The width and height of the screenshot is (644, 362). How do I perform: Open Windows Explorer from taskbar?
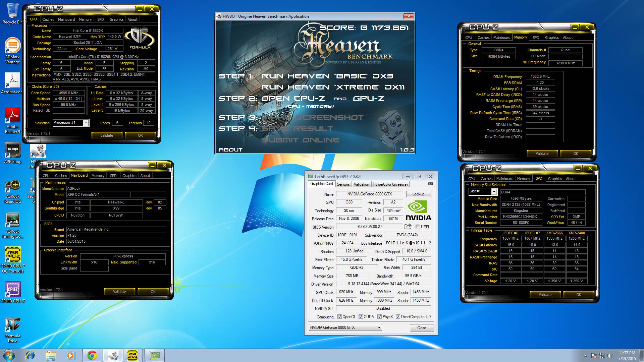(x=51, y=355)
